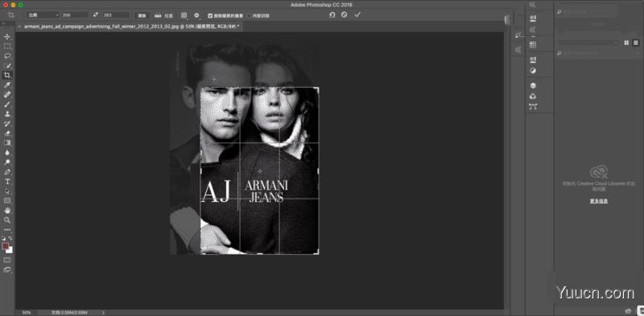The image size is (644, 316).
Task: Open the Layers panel icon
Action: (533, 85)
